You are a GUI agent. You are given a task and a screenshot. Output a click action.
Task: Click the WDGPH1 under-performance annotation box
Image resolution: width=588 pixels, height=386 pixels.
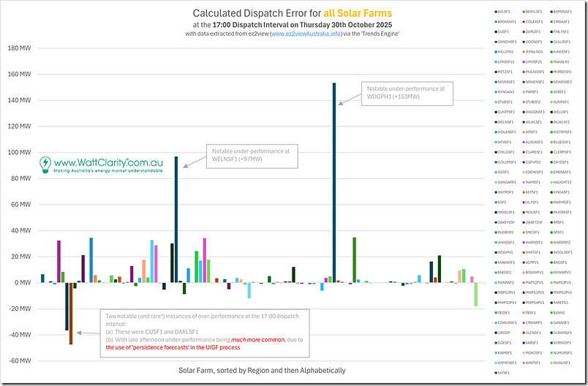click(x=410, y=91)
